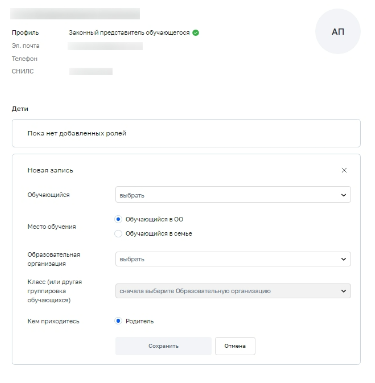Click the Сохранить button
The image size is (375, 383).
tap(163, 346)
